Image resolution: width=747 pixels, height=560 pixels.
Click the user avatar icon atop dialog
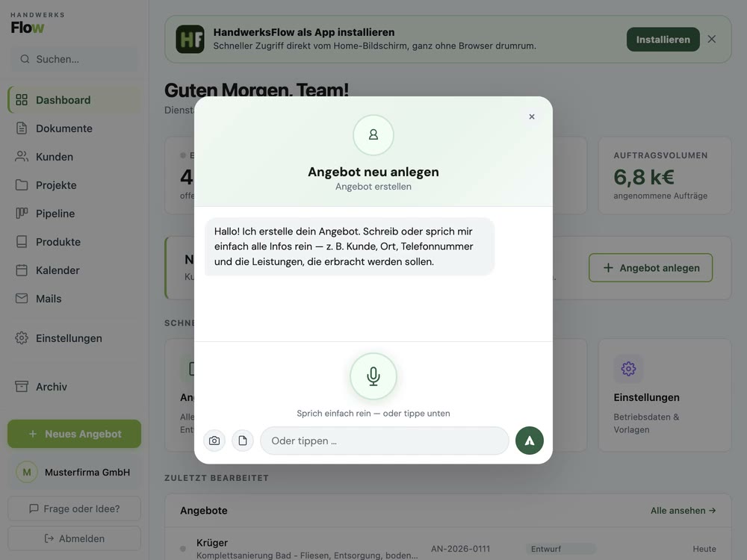click(373, 135)
